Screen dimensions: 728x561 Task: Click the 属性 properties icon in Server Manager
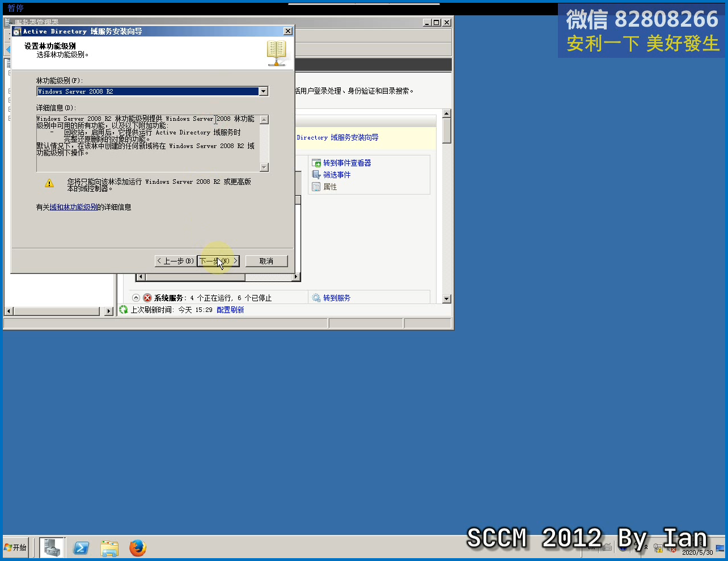316,187
